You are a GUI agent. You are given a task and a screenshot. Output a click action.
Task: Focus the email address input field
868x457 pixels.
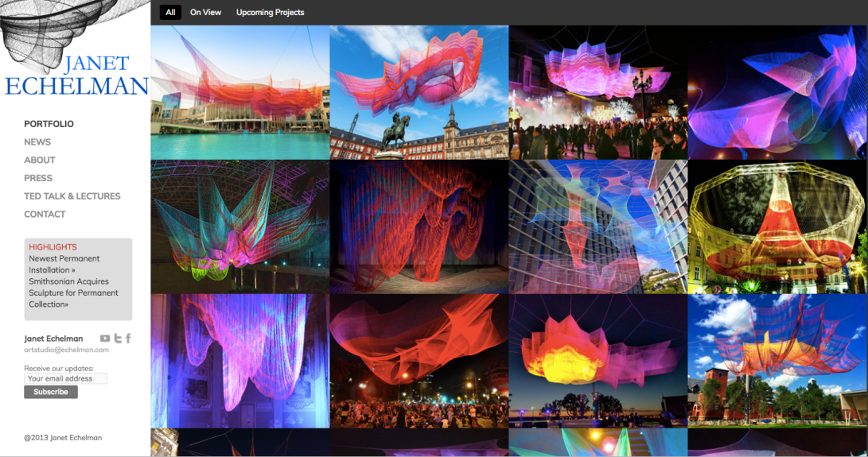(x=65, y=379)
